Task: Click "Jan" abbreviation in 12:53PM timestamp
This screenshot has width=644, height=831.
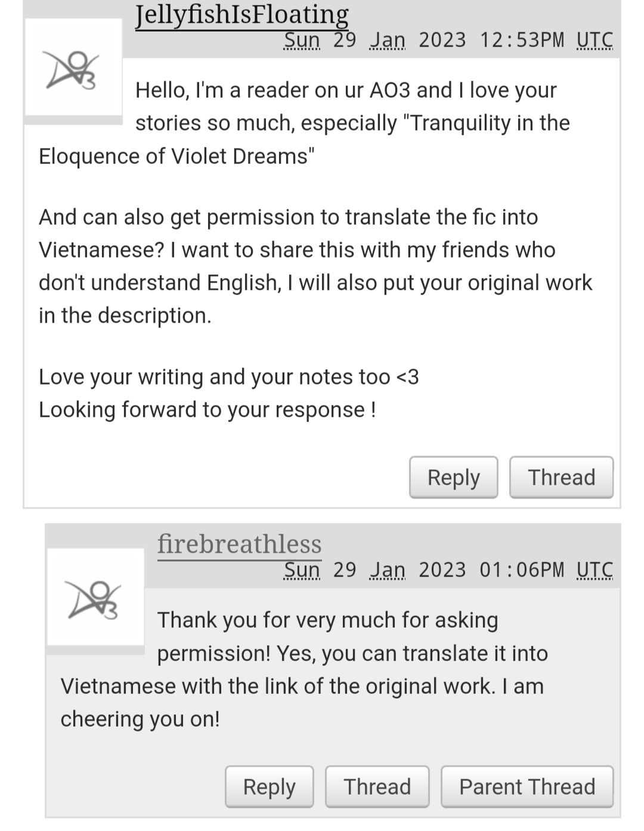Action: pyautogui.click(x=388, y=40)
